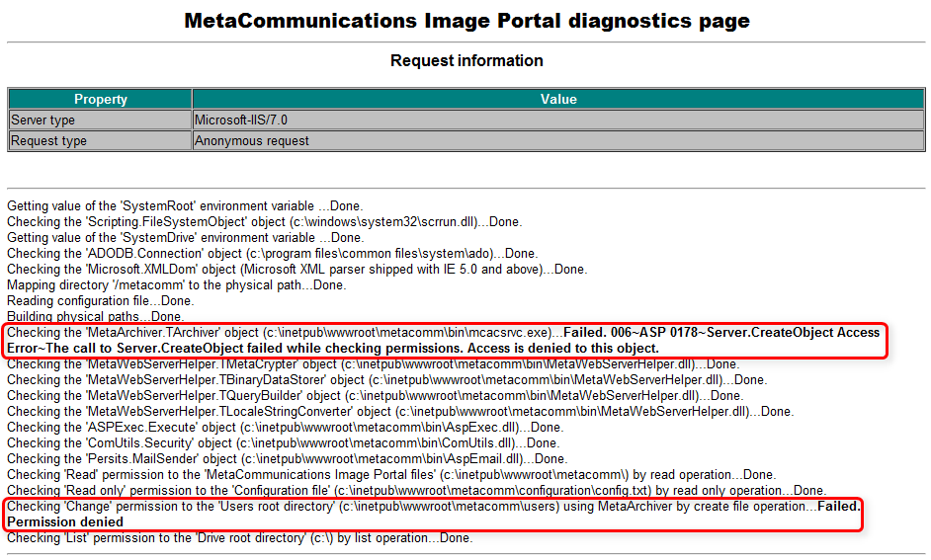Click the 'Persits.MailSender' object check line

click(x=288, y=459)
